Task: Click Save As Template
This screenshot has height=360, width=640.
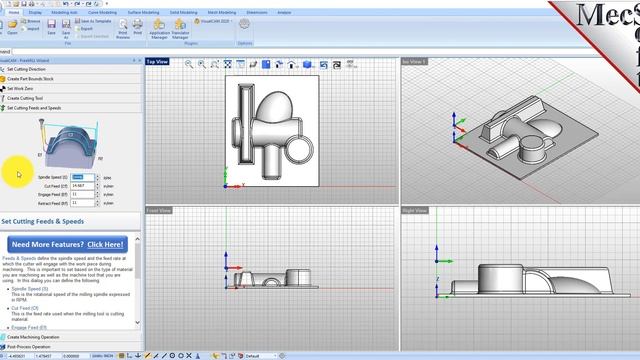Action: [x=93, y=21]
